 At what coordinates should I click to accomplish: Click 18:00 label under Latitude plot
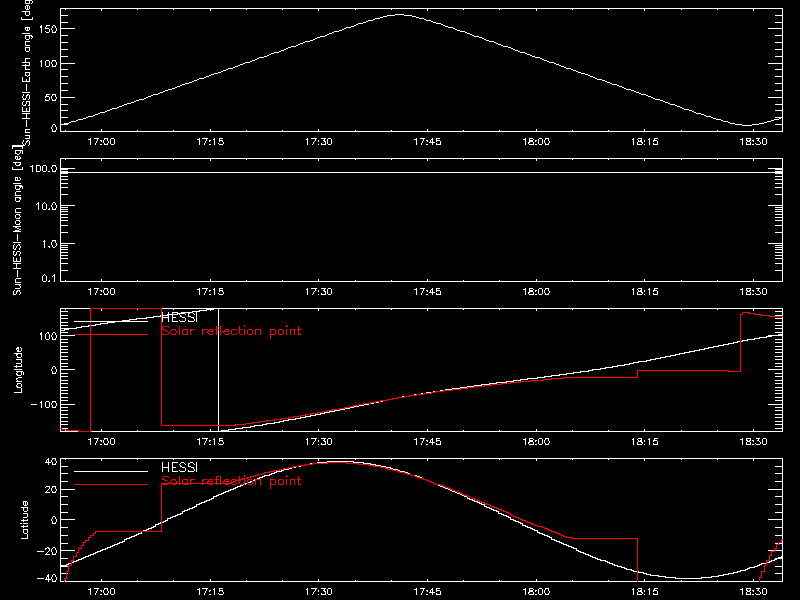(536, 592)
